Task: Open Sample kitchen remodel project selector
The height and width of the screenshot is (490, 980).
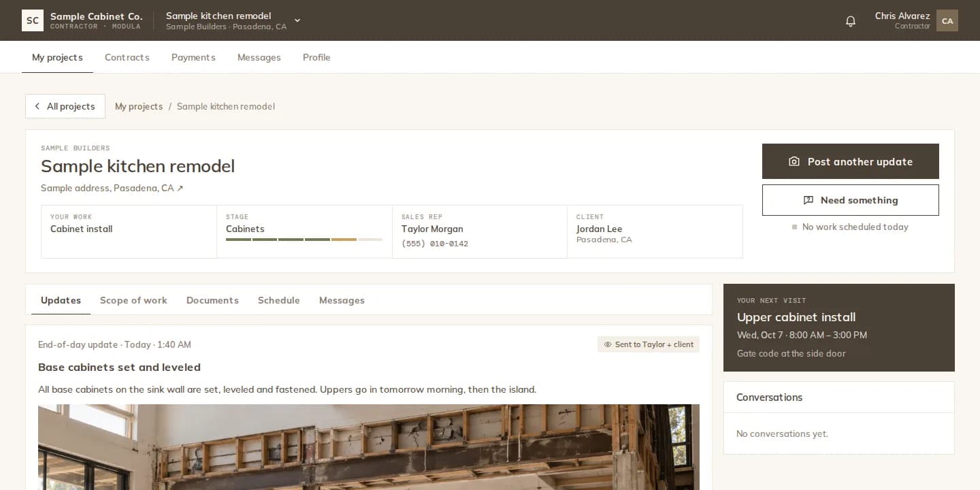Action: (x=233, y=20)
